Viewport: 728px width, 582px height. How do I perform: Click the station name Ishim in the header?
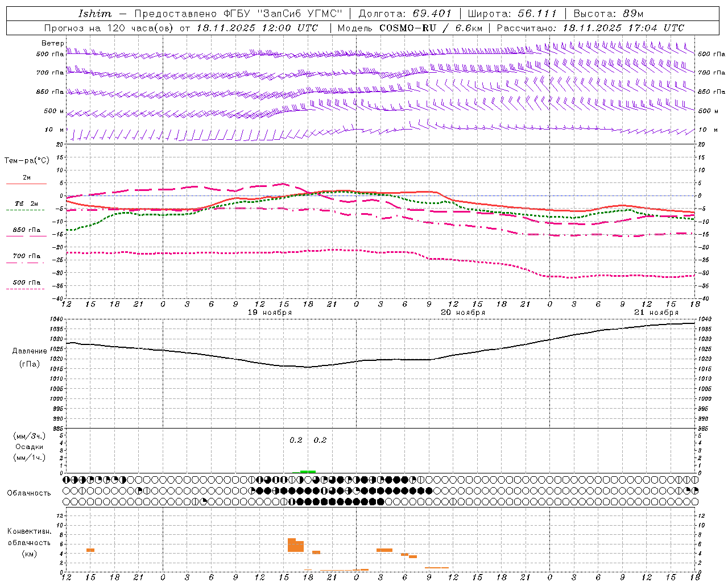click(95, 14)
